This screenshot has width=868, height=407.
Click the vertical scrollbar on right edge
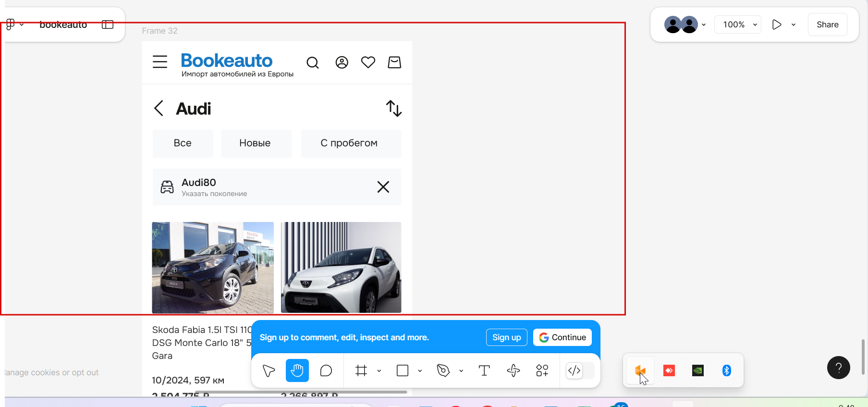tap(863, 357)
